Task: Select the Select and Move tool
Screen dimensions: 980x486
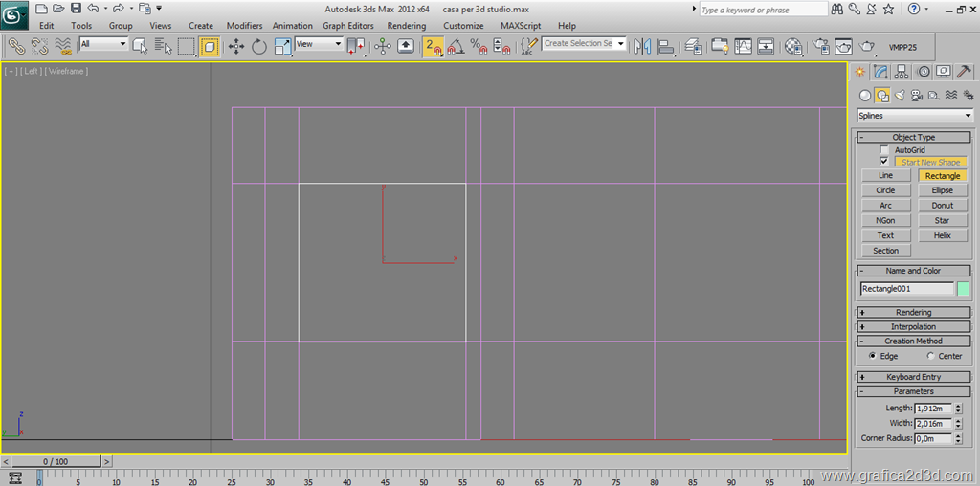Action: pyautogui.click(x=236, y=46)
